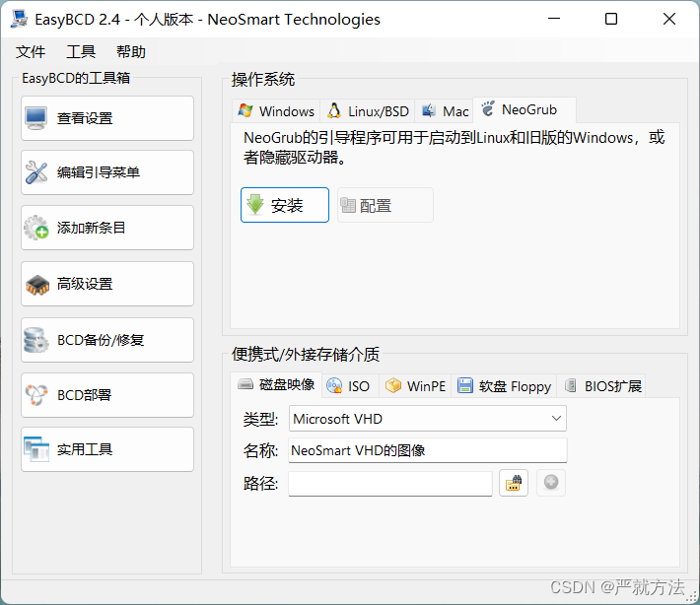Click the disabled add entry plus icon

click(551, 482)
